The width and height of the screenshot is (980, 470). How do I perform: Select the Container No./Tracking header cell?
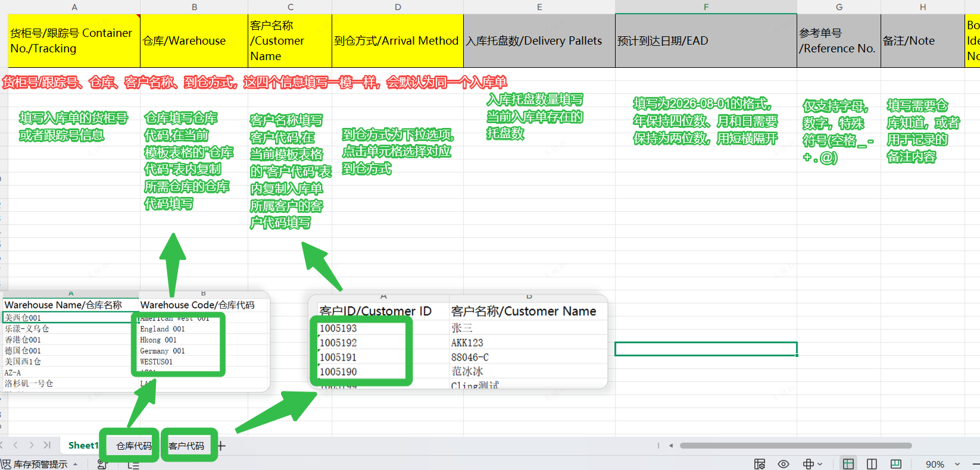[74, 40]
